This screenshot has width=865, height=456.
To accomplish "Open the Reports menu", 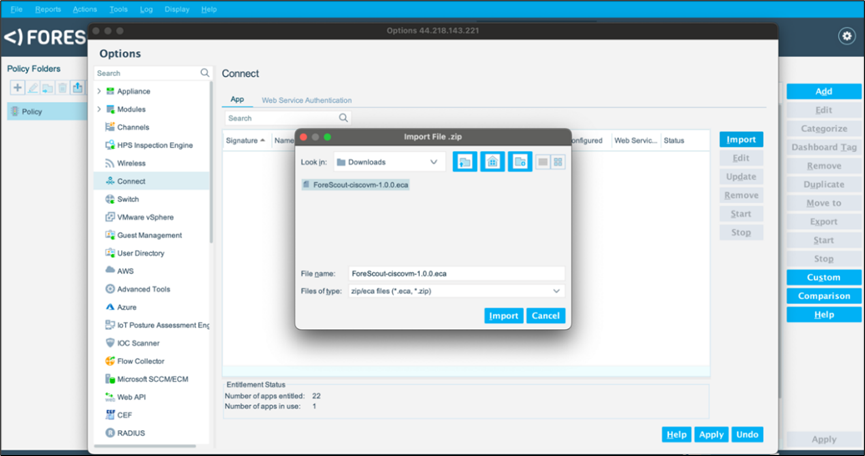I will (48, 9).
